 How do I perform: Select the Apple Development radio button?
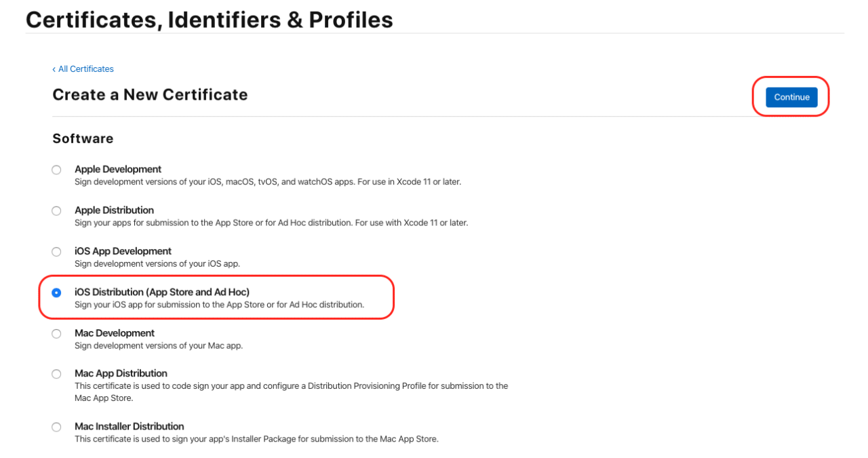coord(56,170)
